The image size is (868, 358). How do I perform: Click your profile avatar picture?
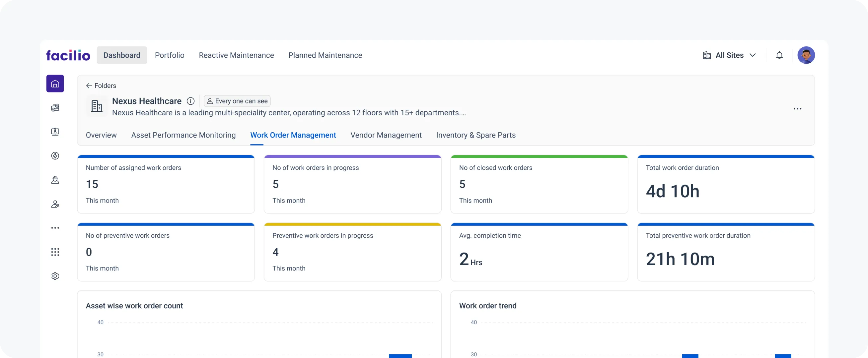(807, 55)
